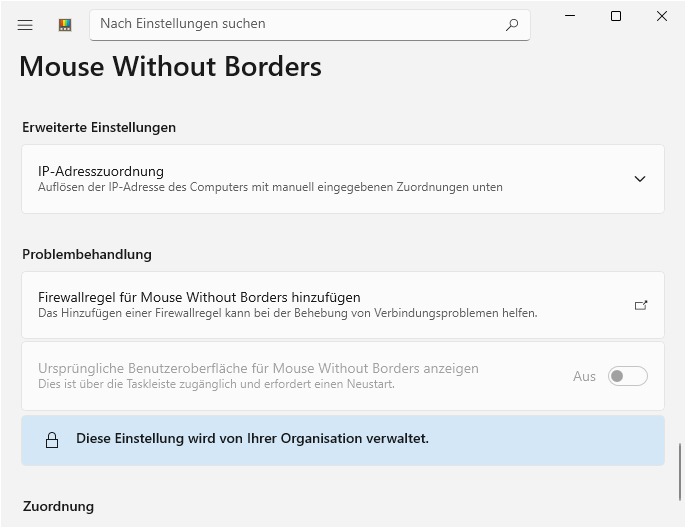
Task: Click the search magnifier icon
Action: (512, 25)
